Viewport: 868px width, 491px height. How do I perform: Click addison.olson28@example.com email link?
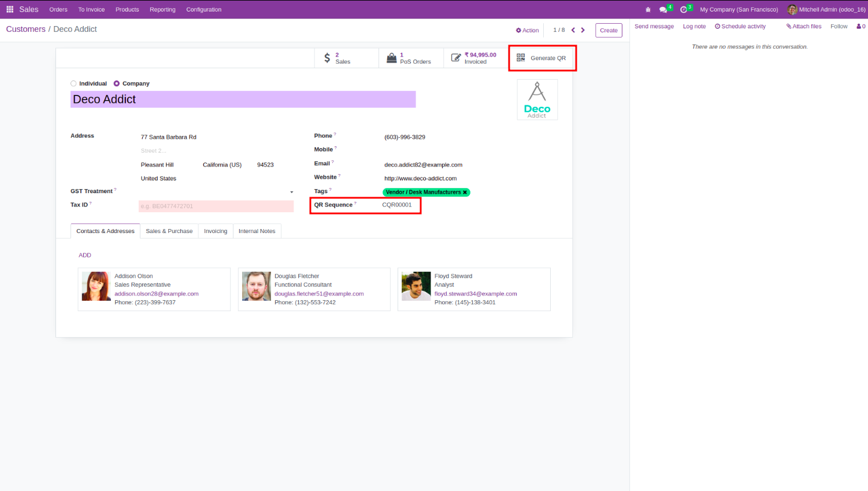point(157,294)
